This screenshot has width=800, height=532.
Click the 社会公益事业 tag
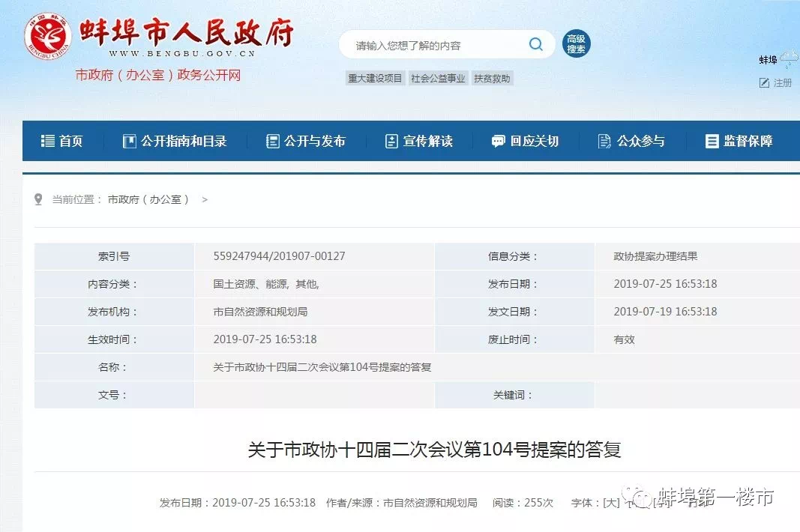438,78
